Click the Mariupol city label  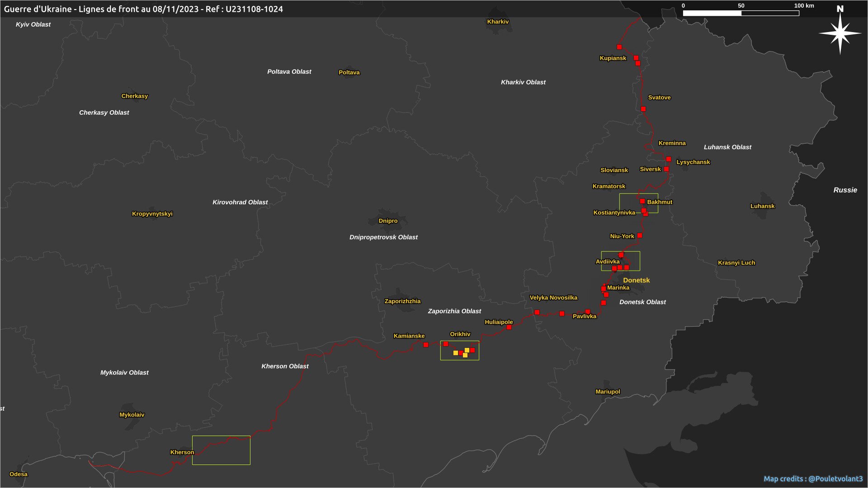pyautogui.click(x=608, y=391)
